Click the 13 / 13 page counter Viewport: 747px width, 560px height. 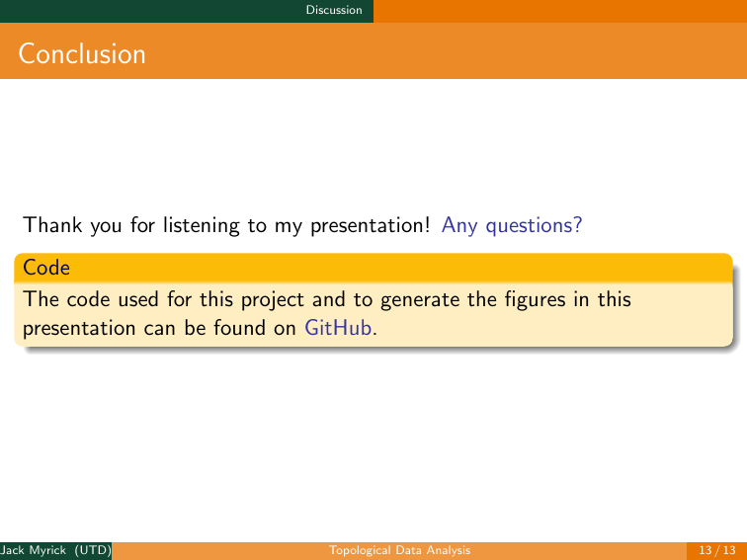point(717,550)
